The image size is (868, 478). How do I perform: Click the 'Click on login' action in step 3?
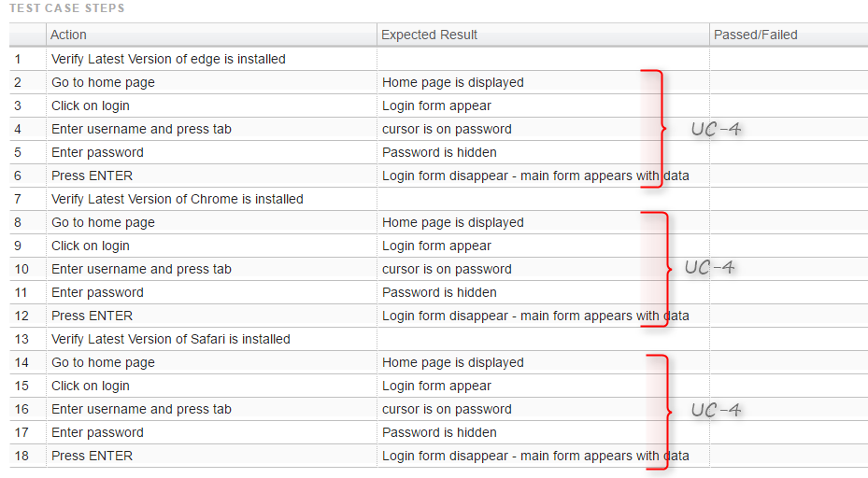(91, 105)
